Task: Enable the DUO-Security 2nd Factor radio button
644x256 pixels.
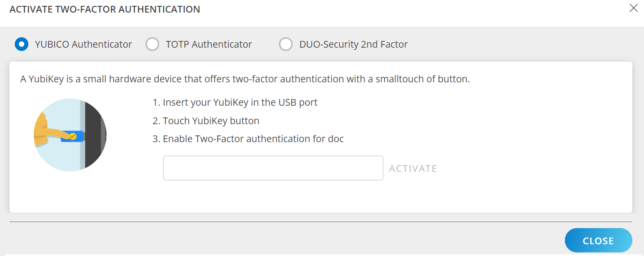Action: [286, 44]
